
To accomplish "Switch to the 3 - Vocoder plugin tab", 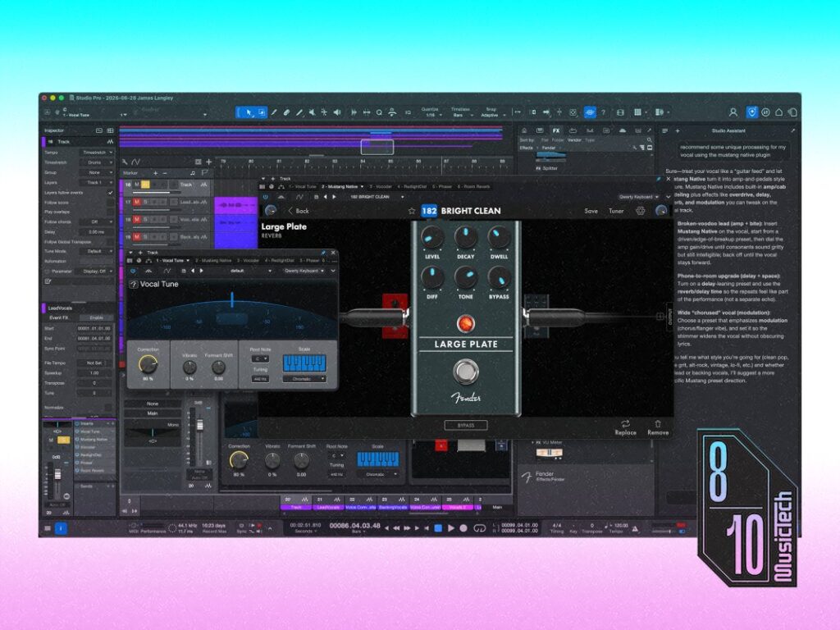I will [381, 187].
